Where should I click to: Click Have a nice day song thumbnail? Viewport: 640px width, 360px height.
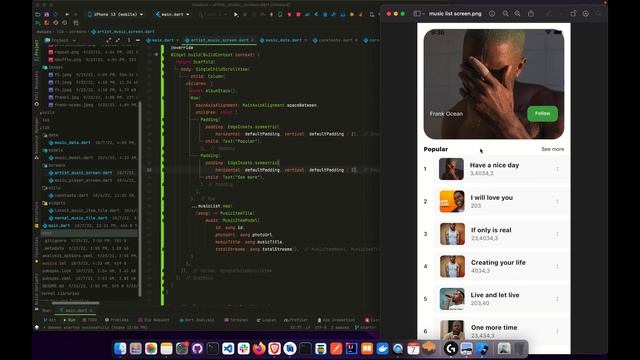point(451,169)
